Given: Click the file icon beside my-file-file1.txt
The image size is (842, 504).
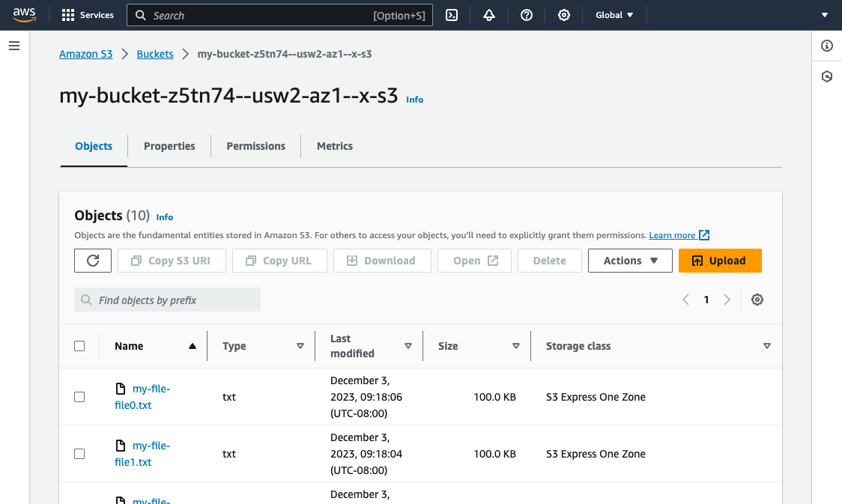Looking at the screenshot, I should pos(121,446).
